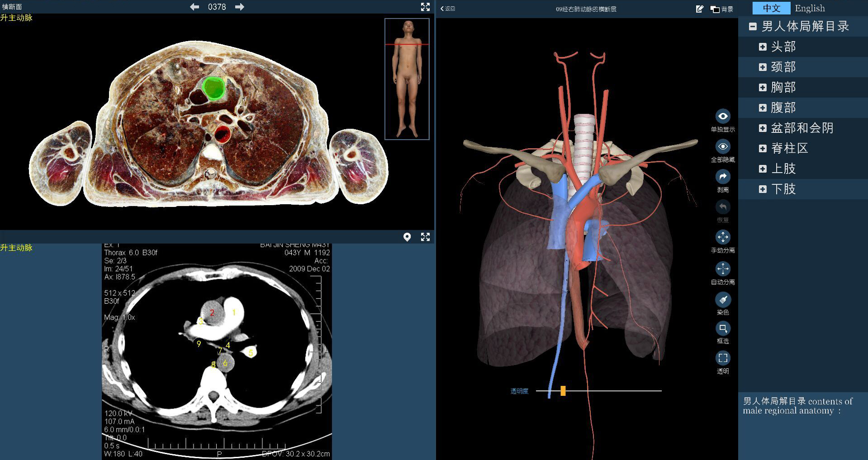Image resolution: width=868 pixels, height=460 pixels.
Task: Choose the 染色 staining brush tool
Action: pos(723,300)
